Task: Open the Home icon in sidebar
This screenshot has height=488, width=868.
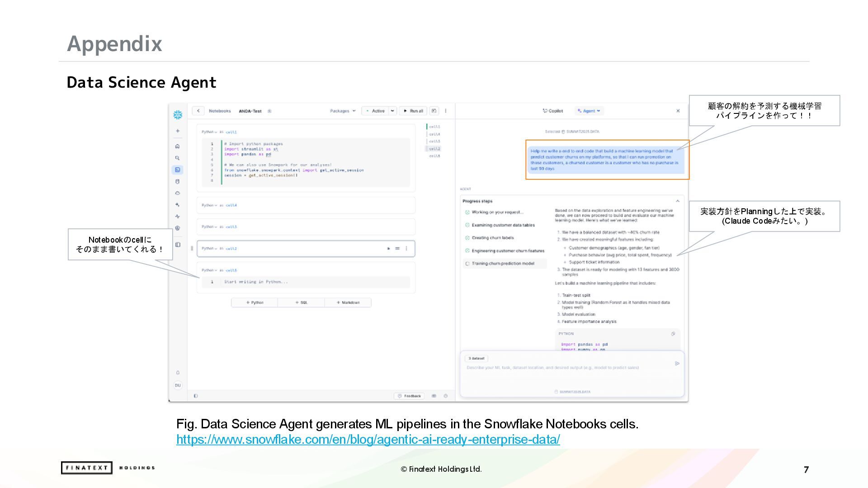Action: 178,146
